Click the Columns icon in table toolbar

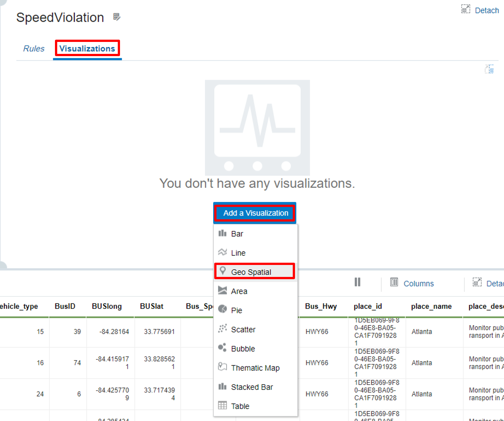394,282
